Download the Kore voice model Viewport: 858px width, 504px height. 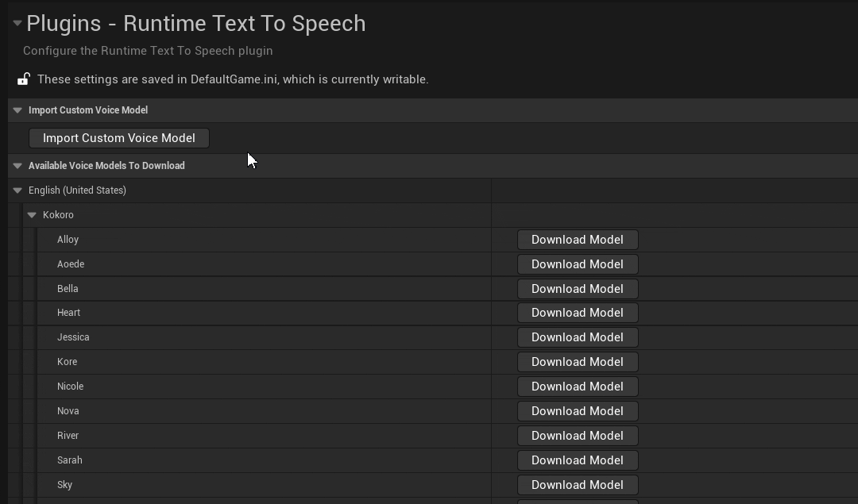click(x=578, y=361)
